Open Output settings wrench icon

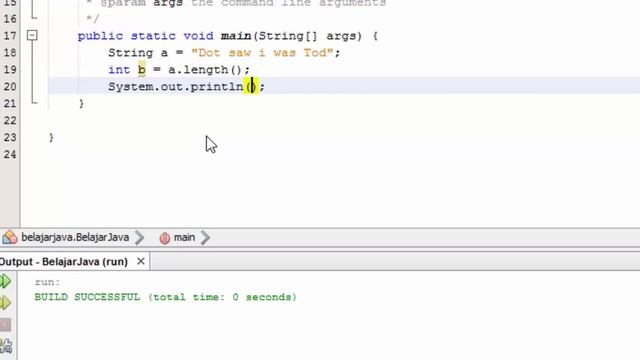6,346
